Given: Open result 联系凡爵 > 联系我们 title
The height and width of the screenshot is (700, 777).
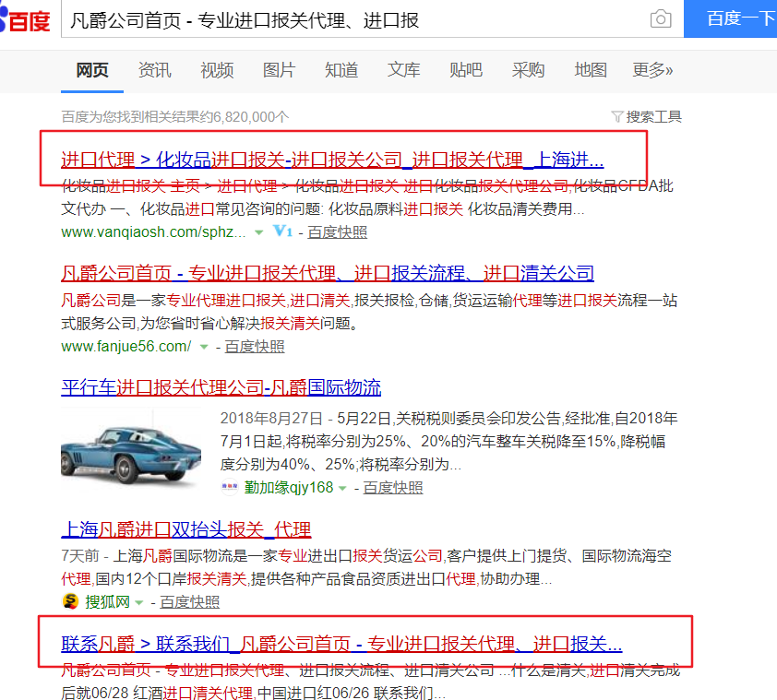Looking at the screenshot, I should (342, 644).
